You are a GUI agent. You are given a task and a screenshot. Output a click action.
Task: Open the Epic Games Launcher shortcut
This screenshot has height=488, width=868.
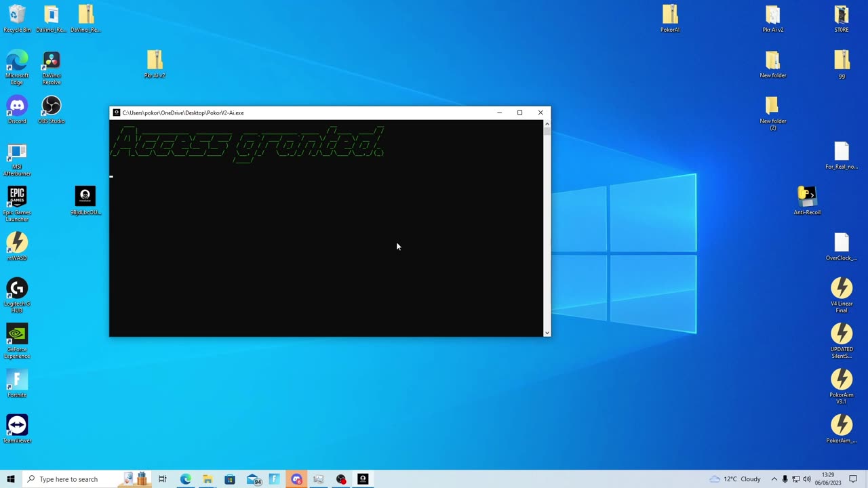pos(17,205)
